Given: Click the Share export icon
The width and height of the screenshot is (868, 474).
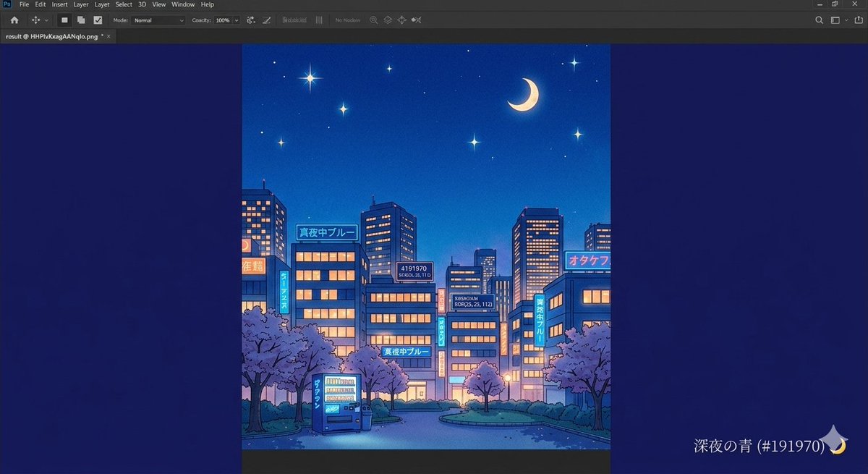Looking at the screenshot, I should point(857,20).
